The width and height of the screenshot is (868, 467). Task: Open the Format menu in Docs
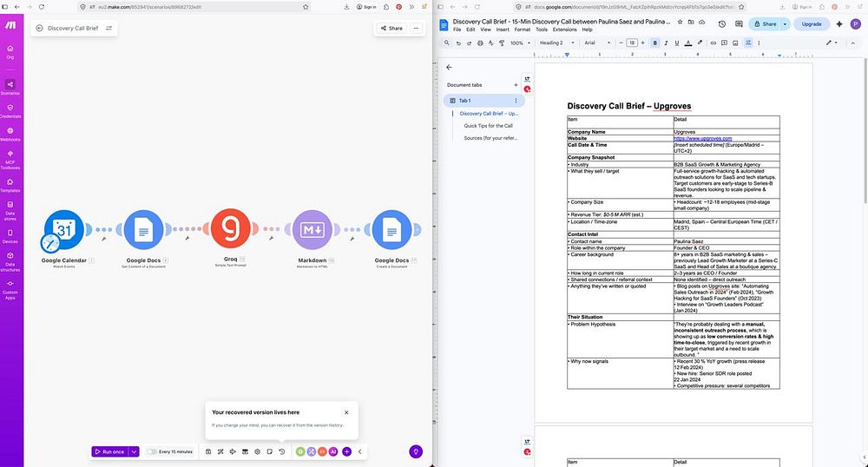[x=522, y=30]
